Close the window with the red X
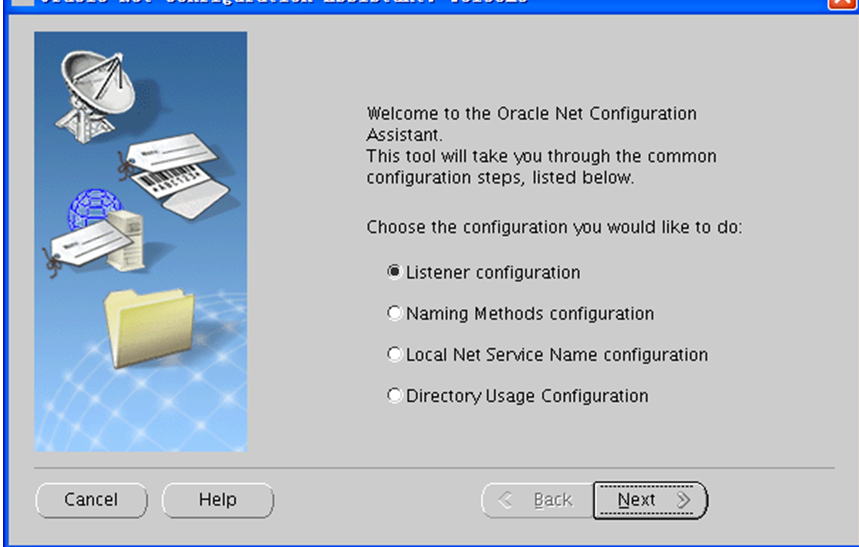The width and height of the screenshot is (859, 547). tap(842, 3)
